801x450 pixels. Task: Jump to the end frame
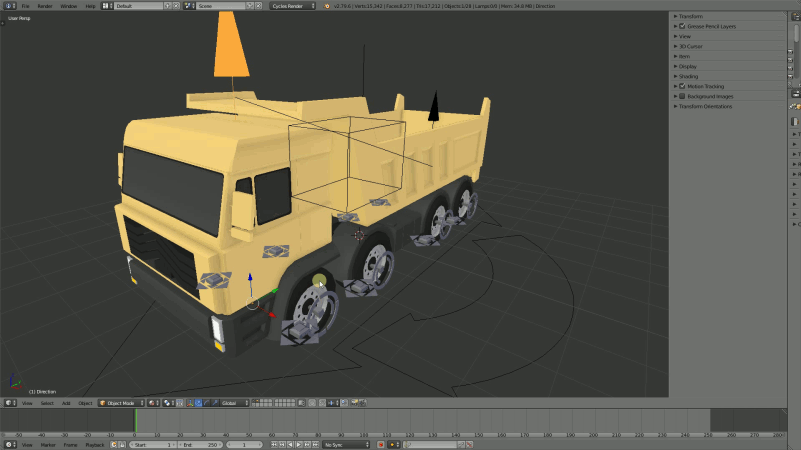click(316, 445)
